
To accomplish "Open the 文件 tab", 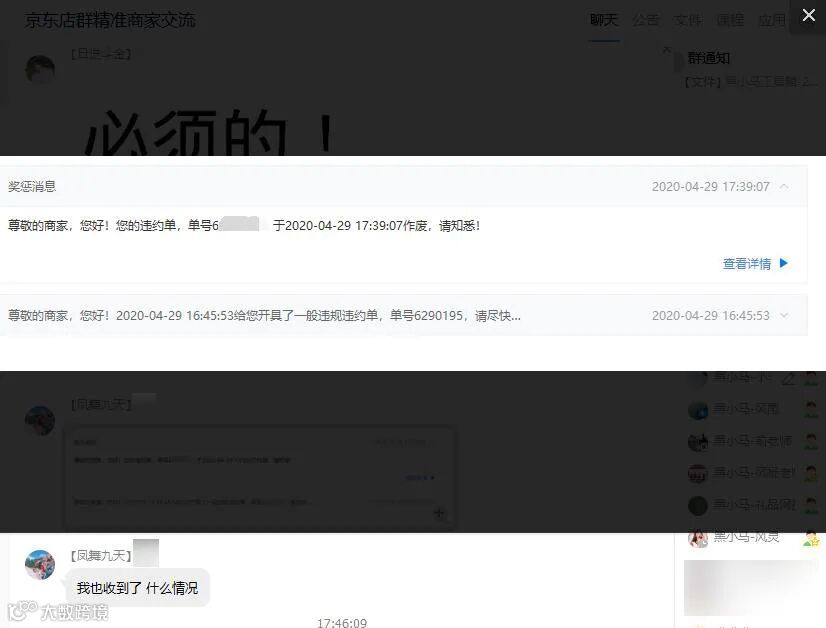I will 687,20.
